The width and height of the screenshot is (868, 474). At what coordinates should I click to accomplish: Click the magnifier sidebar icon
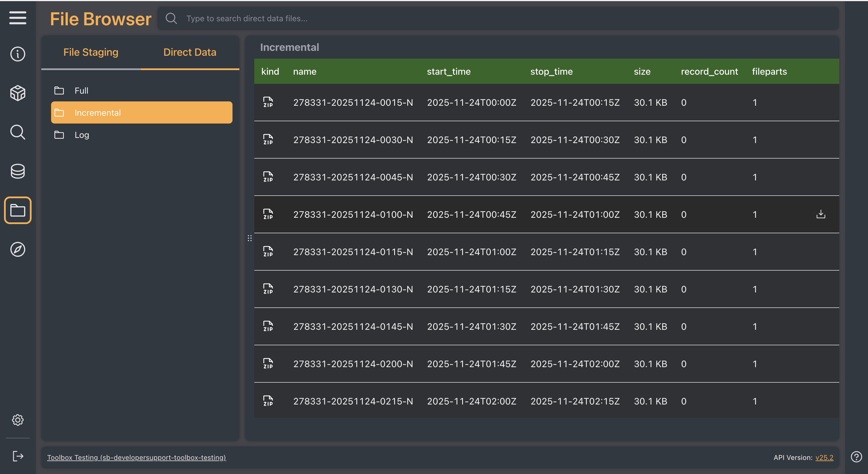tap(18, 132)
